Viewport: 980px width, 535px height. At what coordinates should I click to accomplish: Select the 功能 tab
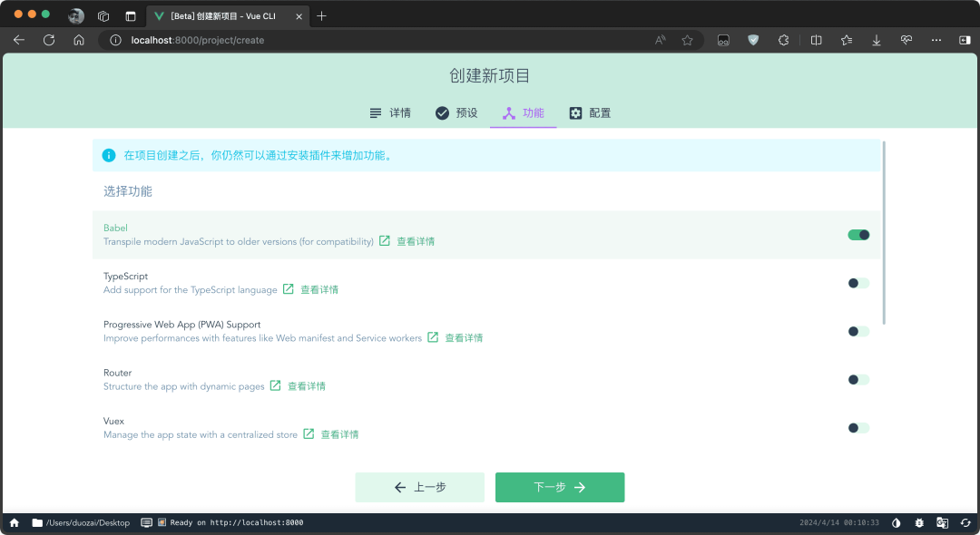pos(524,113)
